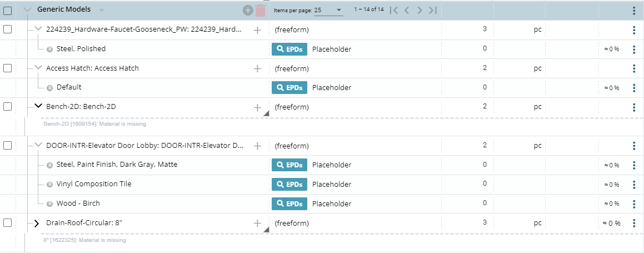Click the add icon in Generic Models header

pyautogui.click(x=248, y=11)
